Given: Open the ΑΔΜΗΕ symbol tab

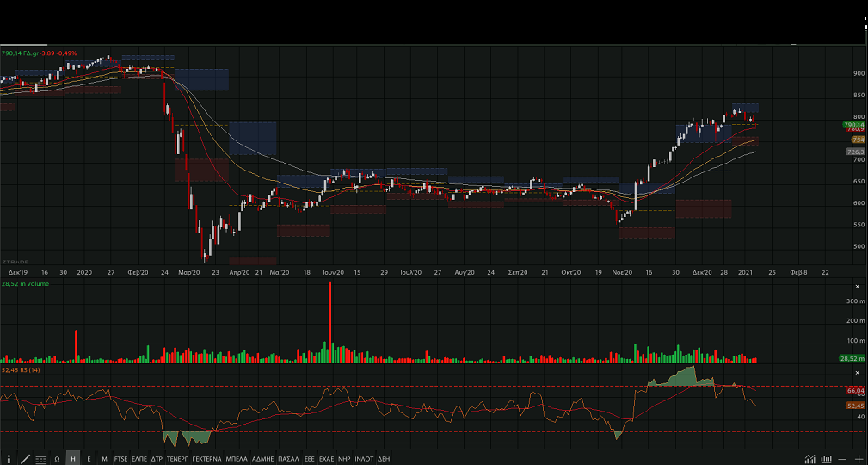Looking at the screenshot, I should point(263,459).
